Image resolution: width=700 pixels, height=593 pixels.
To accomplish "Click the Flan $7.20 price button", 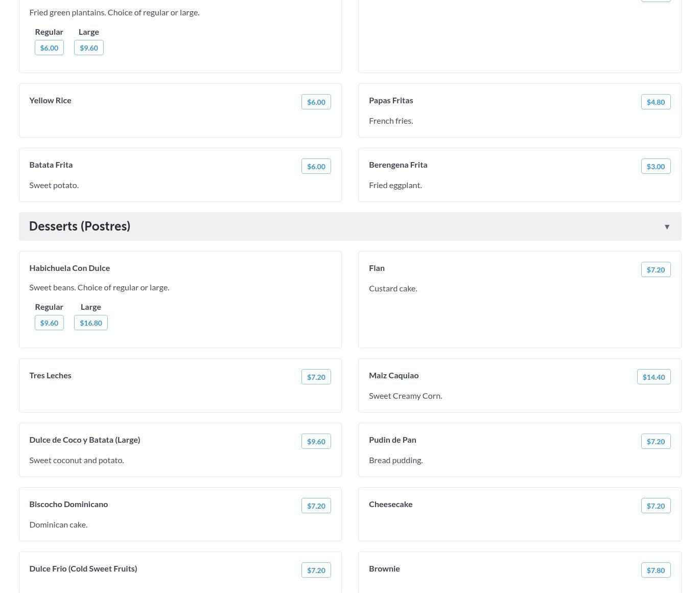I will [x=656, y=269].
